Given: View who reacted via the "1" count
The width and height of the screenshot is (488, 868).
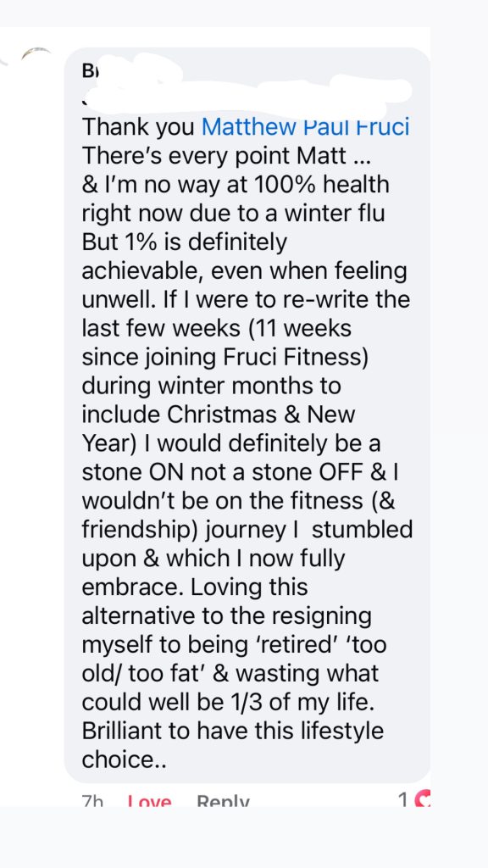Looking at the screenshot, I should tap(404, 800).
